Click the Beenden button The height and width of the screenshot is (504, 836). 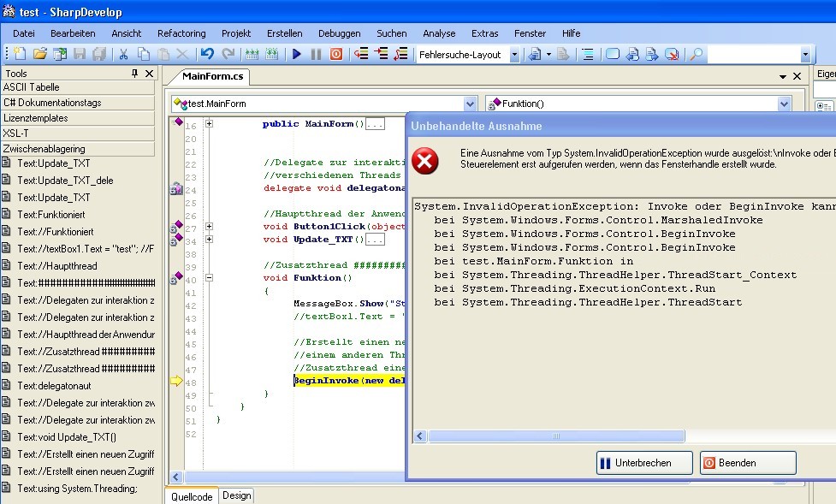pyautogui.click(x=747, y=463)
